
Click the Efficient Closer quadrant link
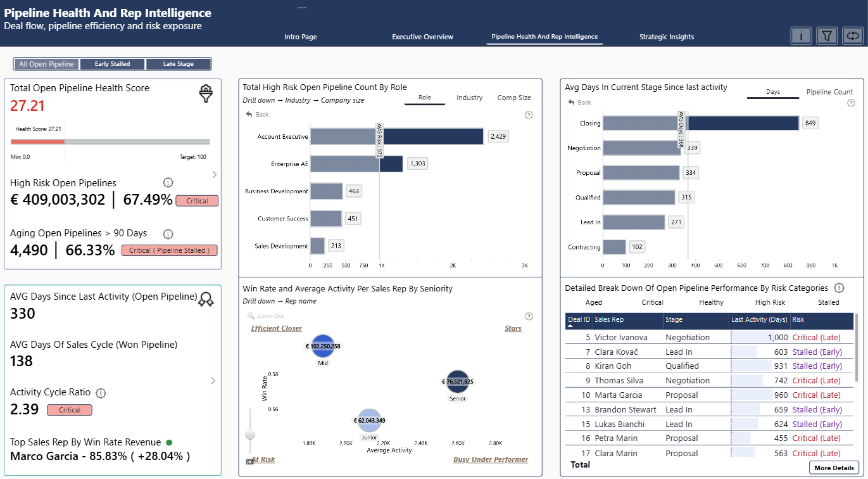(x=277, y=328)
